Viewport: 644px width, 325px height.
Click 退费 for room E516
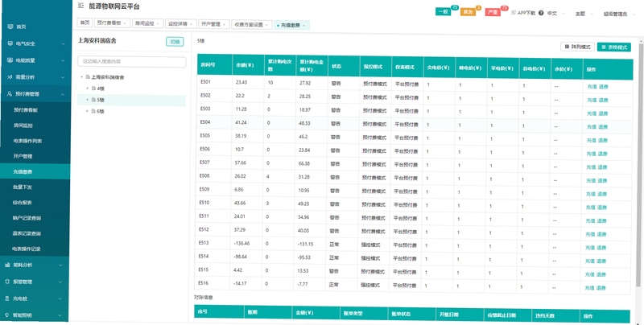pyautogui.click(x=601, y=288)
